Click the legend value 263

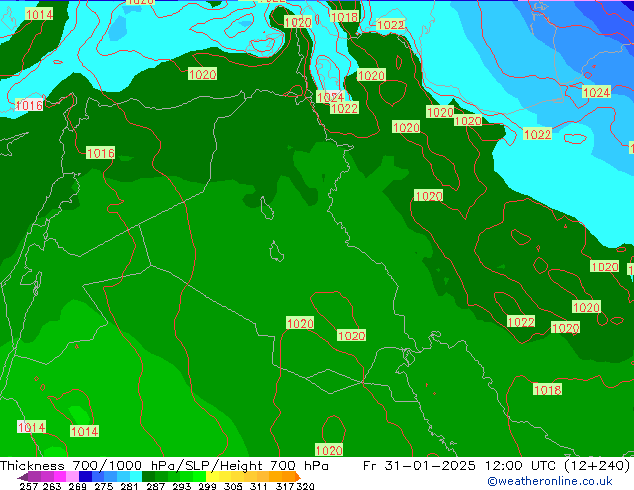tap(52, 486)
